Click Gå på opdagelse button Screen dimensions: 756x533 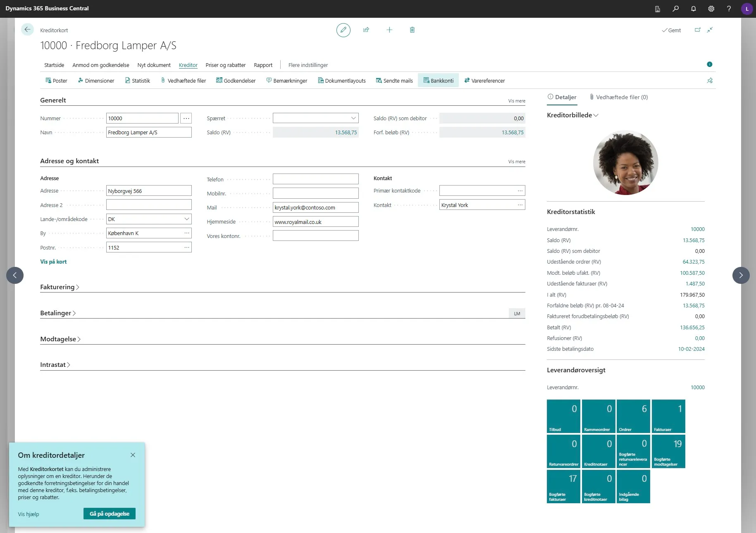tap(110, 514)
